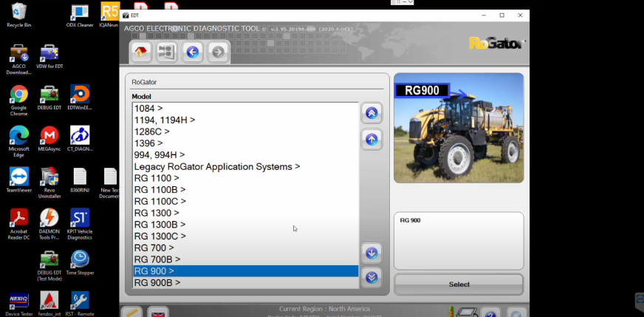Move down one item in model list
Viewport: 644px width, 317px height.
click(x=371, y=253)
